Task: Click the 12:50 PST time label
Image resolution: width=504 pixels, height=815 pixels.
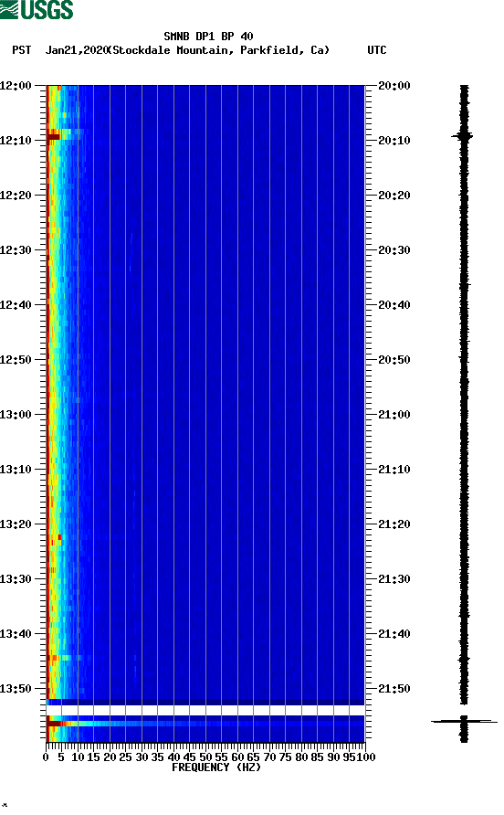Action: pyautogui.click(x=16, y=360)
